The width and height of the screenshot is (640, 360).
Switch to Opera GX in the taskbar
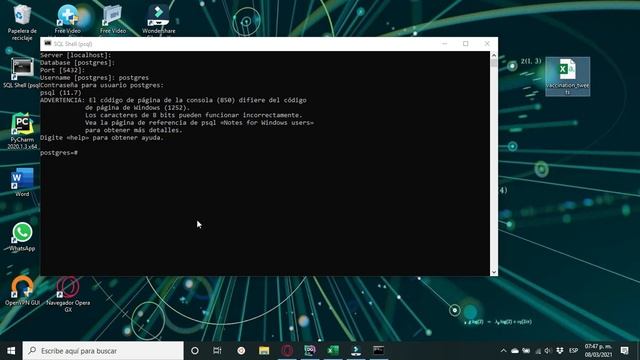coord(287,351)
